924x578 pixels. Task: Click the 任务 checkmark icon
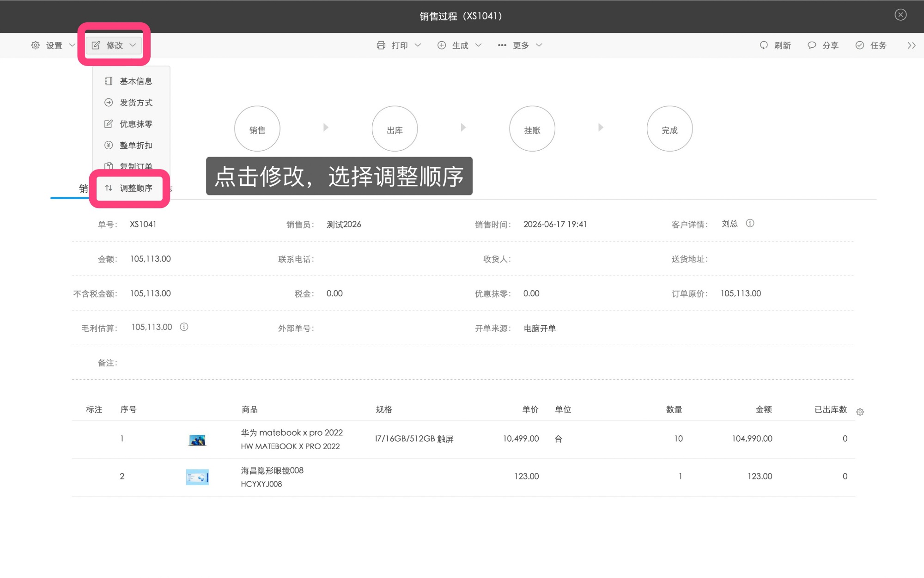point(860,45)
